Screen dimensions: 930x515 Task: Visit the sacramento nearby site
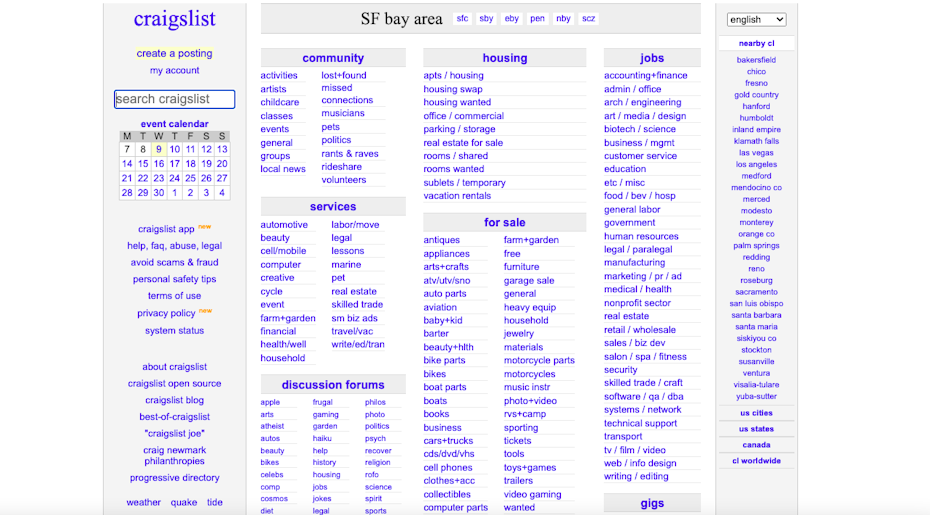coord(756,292)
